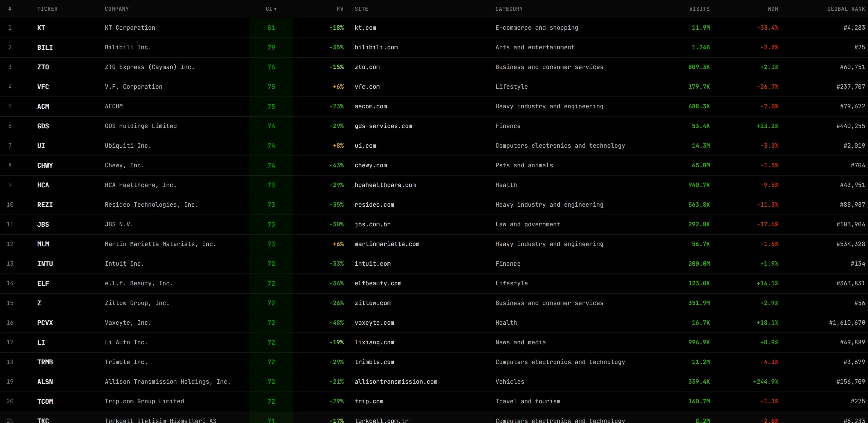Screen dimensions: 868x423
Task: Click company name Ubiquiti Inc.
Action: click(128, 146)
